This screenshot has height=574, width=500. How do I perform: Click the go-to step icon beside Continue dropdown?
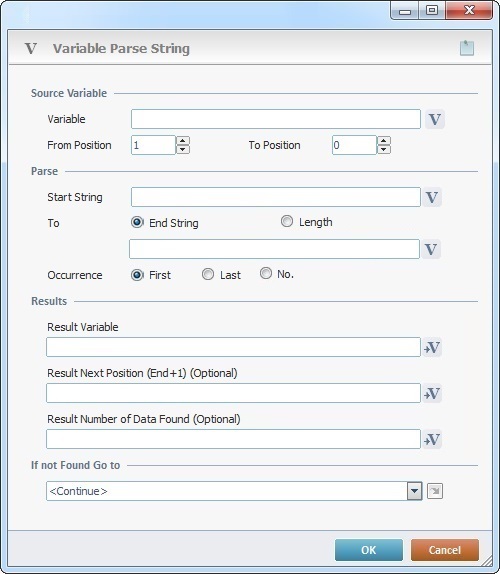(435, 491)
